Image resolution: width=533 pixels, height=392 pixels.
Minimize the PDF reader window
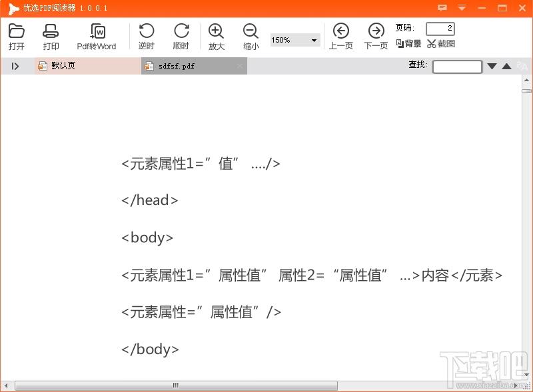(482, 8)
